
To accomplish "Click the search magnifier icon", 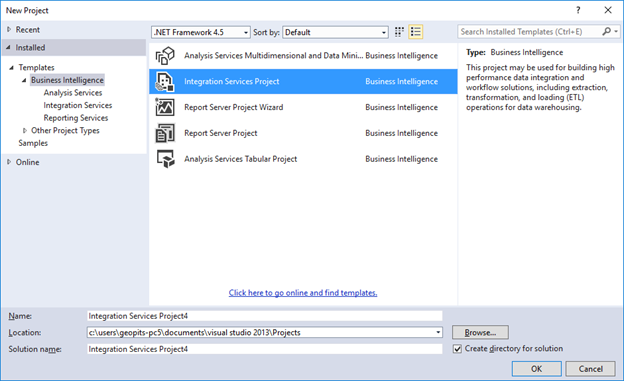I will (606, 31).
